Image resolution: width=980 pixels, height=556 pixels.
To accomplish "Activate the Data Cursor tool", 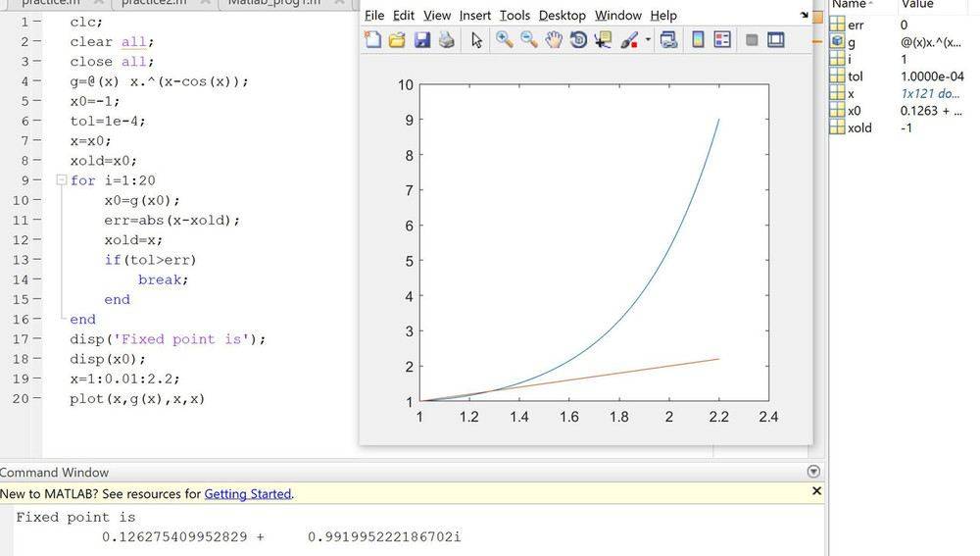I will pyautogui.click(x=603, y=40).
